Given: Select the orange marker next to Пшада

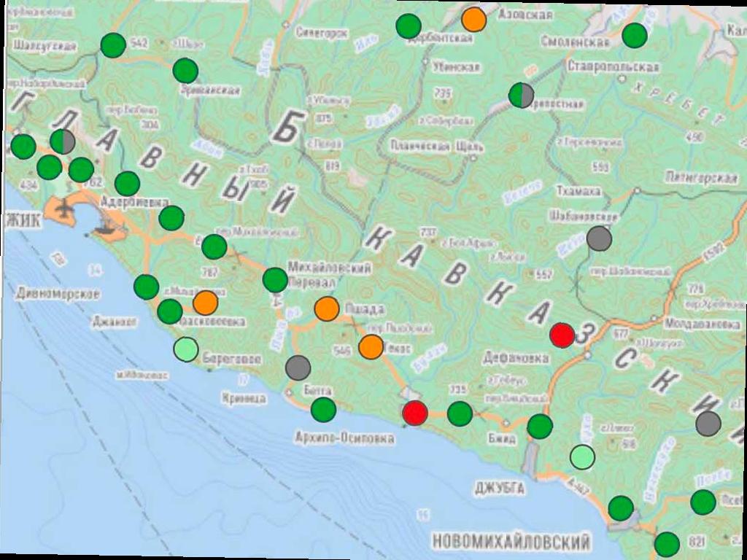Looking at the screenshot, I should [327, 308].
